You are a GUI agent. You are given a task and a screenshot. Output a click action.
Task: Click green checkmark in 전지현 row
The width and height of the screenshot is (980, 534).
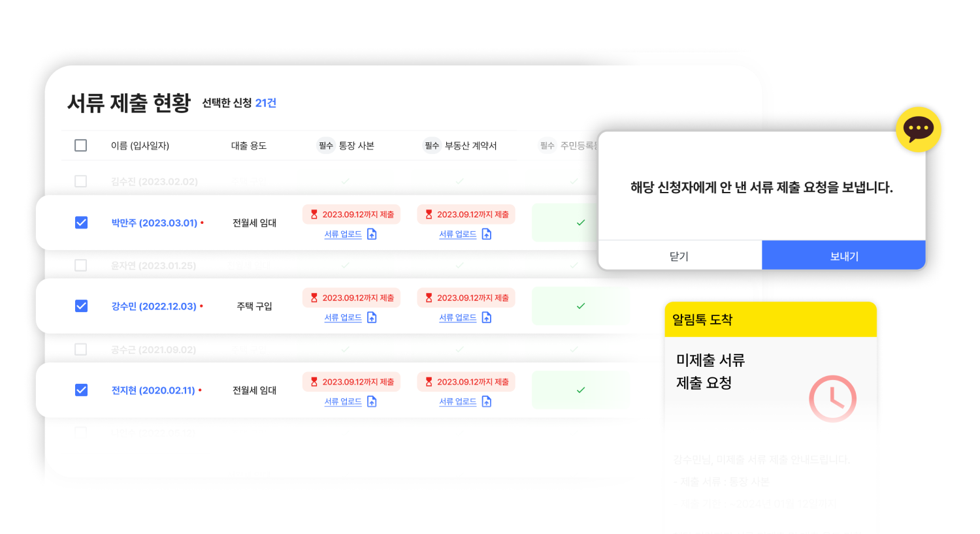[x=581, y=390]
